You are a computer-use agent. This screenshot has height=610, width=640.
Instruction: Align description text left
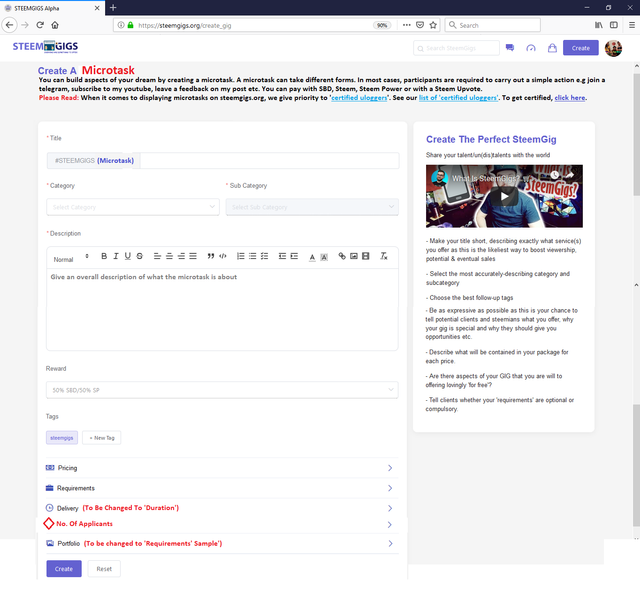[157, 256]
